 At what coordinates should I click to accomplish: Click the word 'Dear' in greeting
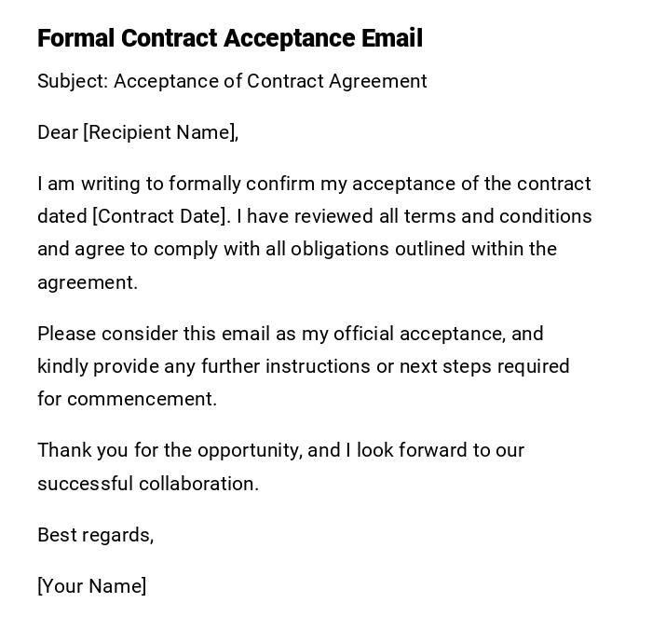tap(58, 132)
